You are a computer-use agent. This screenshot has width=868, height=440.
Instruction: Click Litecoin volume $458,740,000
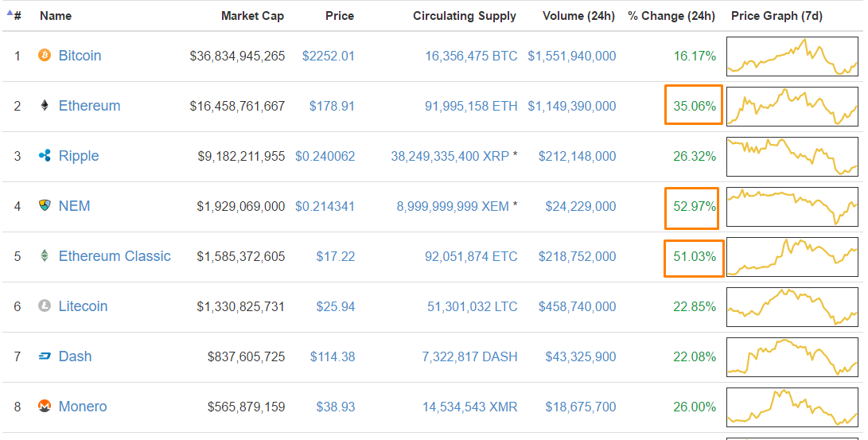click(578, 306)
